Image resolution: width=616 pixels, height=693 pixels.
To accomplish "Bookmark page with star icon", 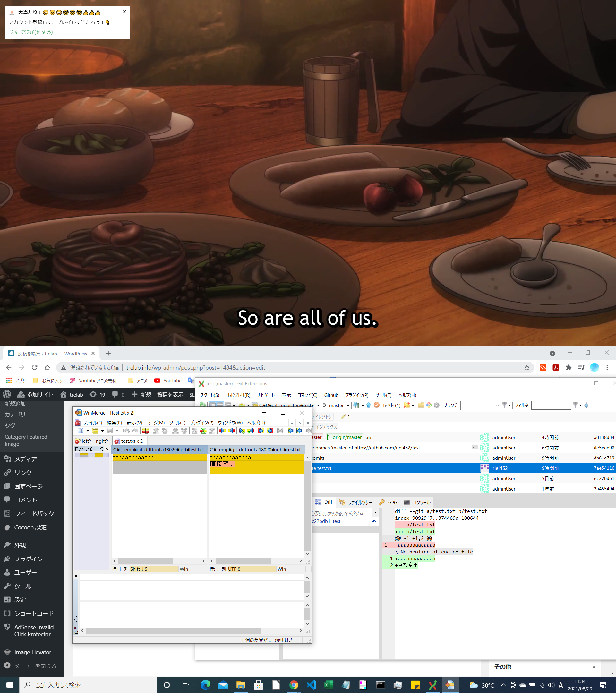I will coord(527,368).
